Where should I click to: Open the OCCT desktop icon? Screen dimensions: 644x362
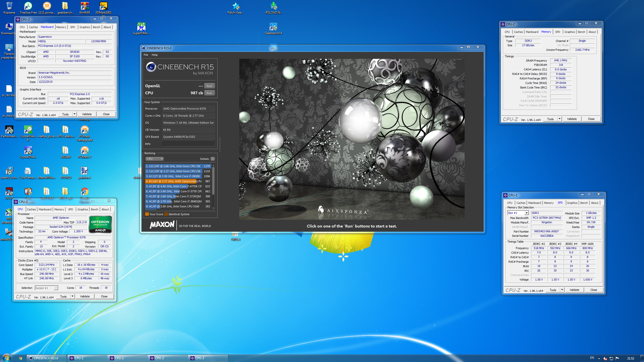pos(9,193)
